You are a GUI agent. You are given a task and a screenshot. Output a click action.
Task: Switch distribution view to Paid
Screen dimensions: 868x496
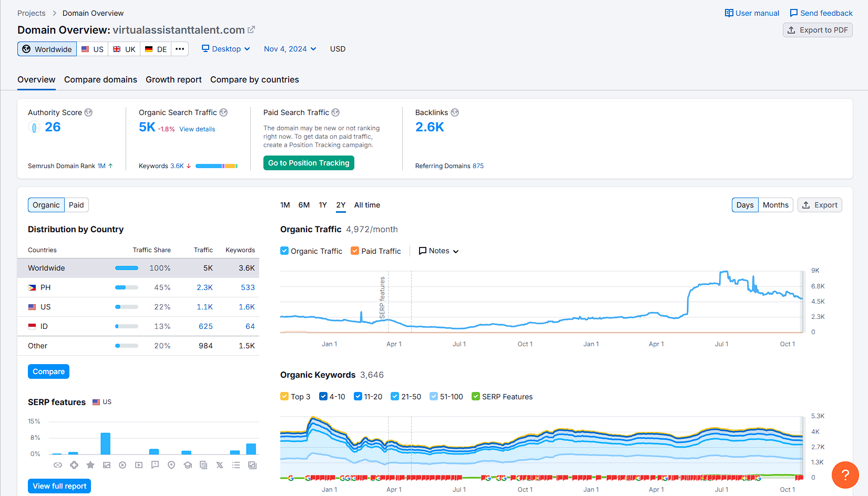[76, 205]
